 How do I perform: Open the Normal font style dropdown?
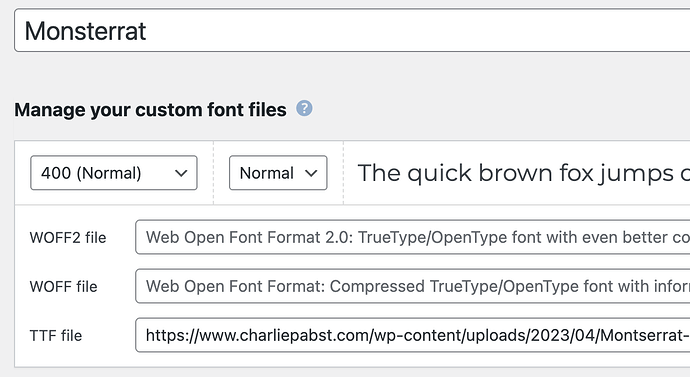278,173
